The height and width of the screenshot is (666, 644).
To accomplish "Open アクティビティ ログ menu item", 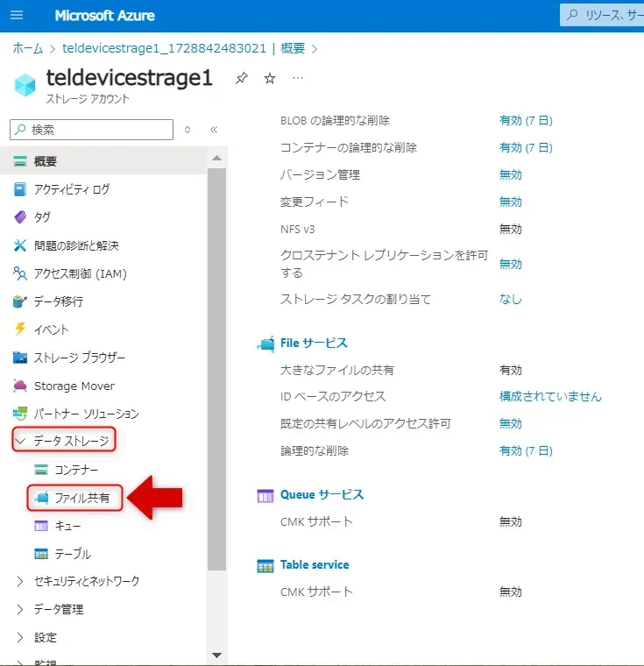I will coord(71,189).
